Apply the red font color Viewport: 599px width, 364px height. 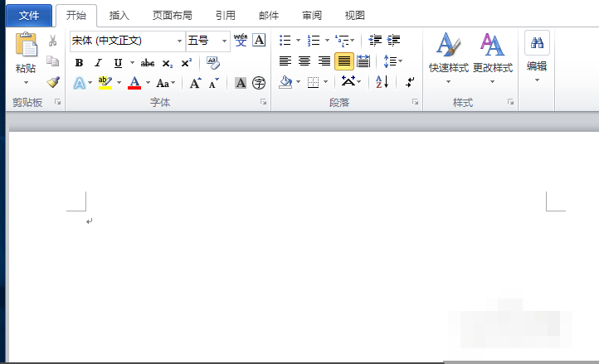[134, 83]
